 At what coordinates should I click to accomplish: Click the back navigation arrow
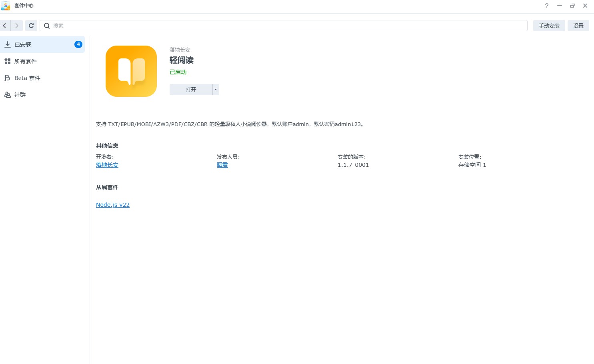5,26
